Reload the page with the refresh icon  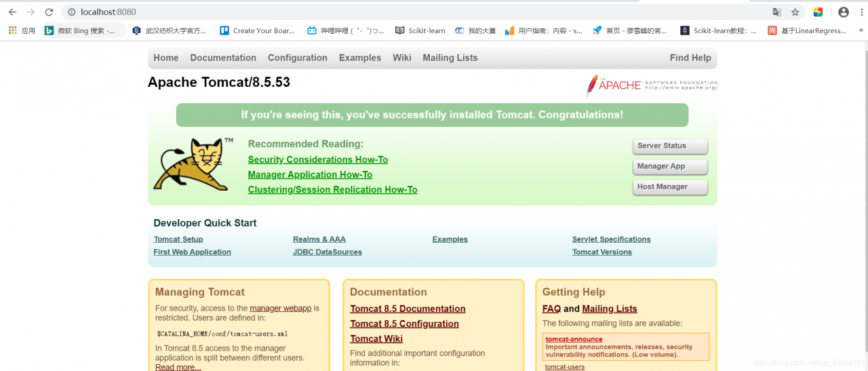pos(49,12)
